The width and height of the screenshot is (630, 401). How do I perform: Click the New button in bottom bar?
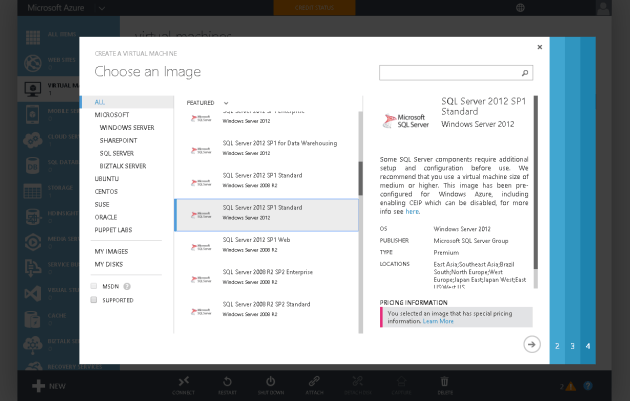pyautogui.click(x=49, y=386)
